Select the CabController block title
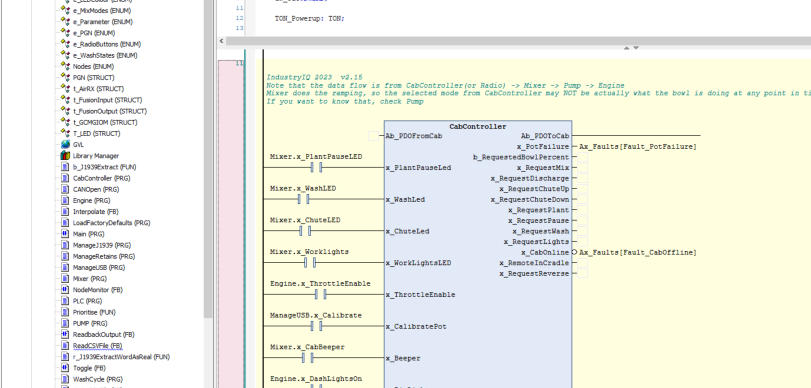This screenshot has width=811, height=388. coord(478,127)
